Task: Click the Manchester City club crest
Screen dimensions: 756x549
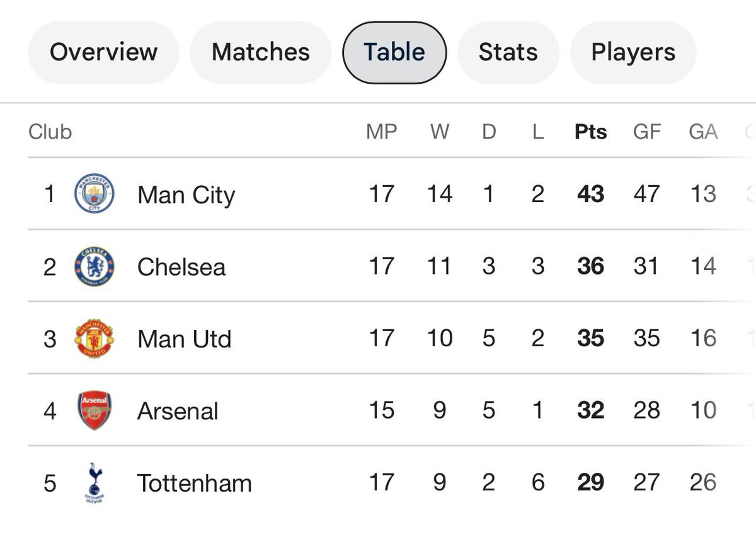Action: [x=94, y=194]
